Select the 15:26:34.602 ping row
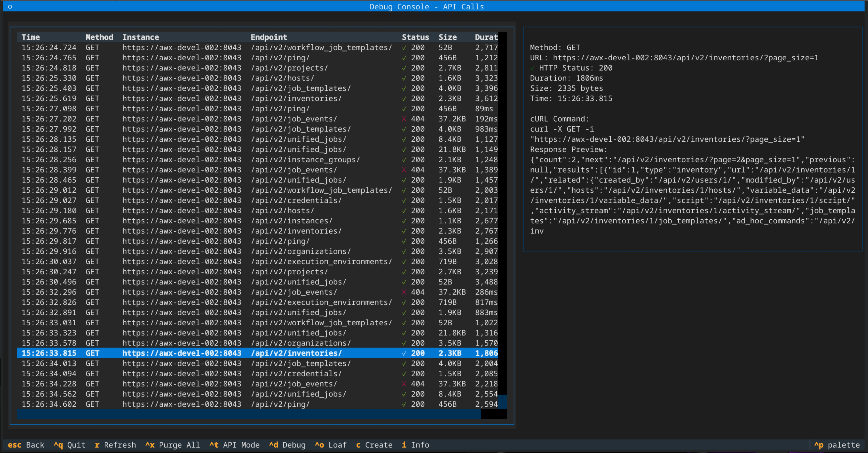The image size is (868, 453). click(x=257, y=404)
